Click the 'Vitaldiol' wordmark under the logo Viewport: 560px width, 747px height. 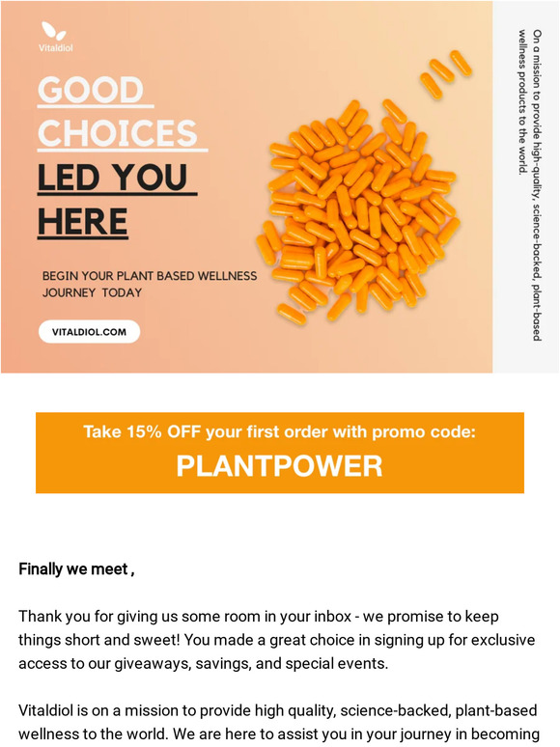pyautogui.click(x=56, y=47)
